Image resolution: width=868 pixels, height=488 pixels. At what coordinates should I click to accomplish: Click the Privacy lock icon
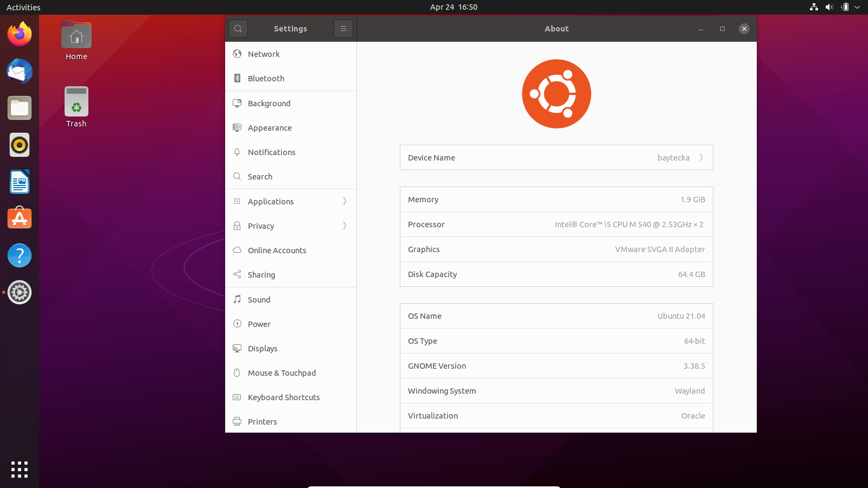point(237,226)
